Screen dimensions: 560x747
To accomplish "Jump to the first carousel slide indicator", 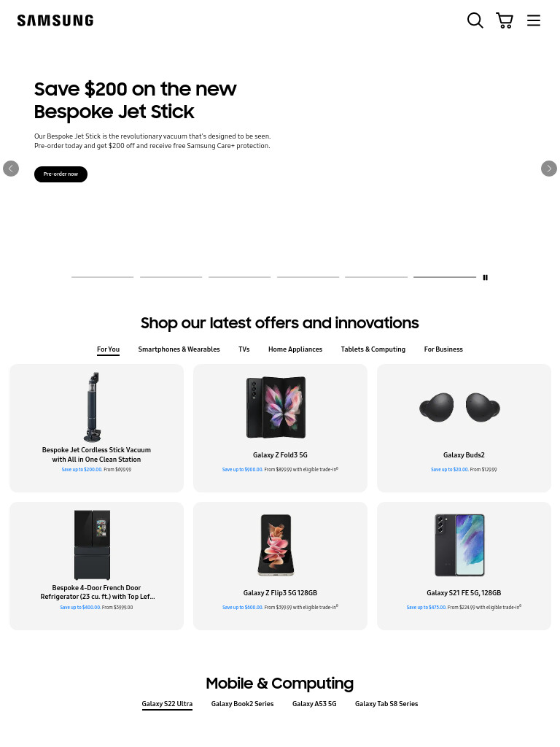I will (102, 277).
